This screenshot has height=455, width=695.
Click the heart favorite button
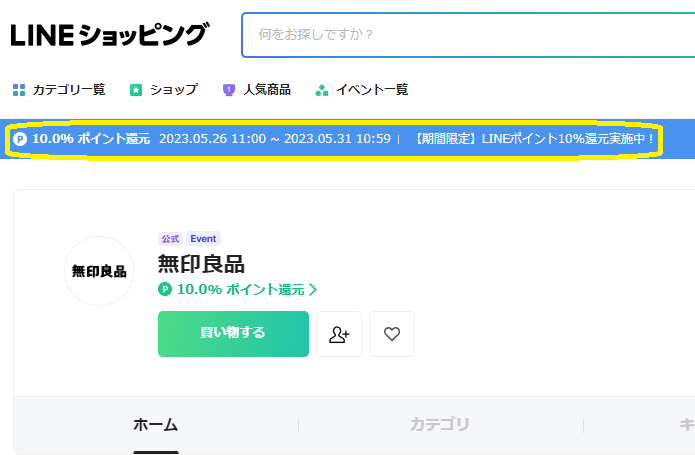[392, 334]
